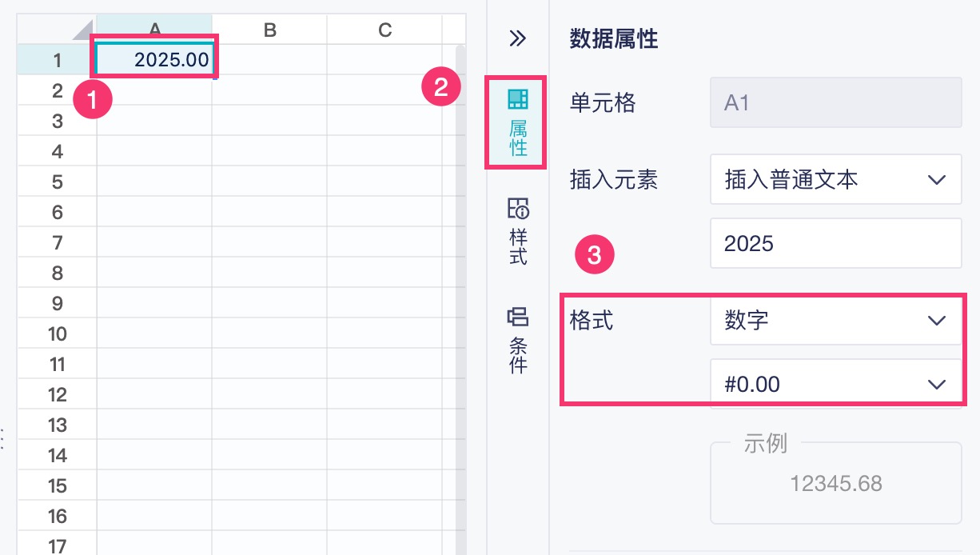Select cell A1 containing 2025.00
Image resolution: width=980 pixels, height=555 pixels.
pyautogui.click(x=154, y=60)
